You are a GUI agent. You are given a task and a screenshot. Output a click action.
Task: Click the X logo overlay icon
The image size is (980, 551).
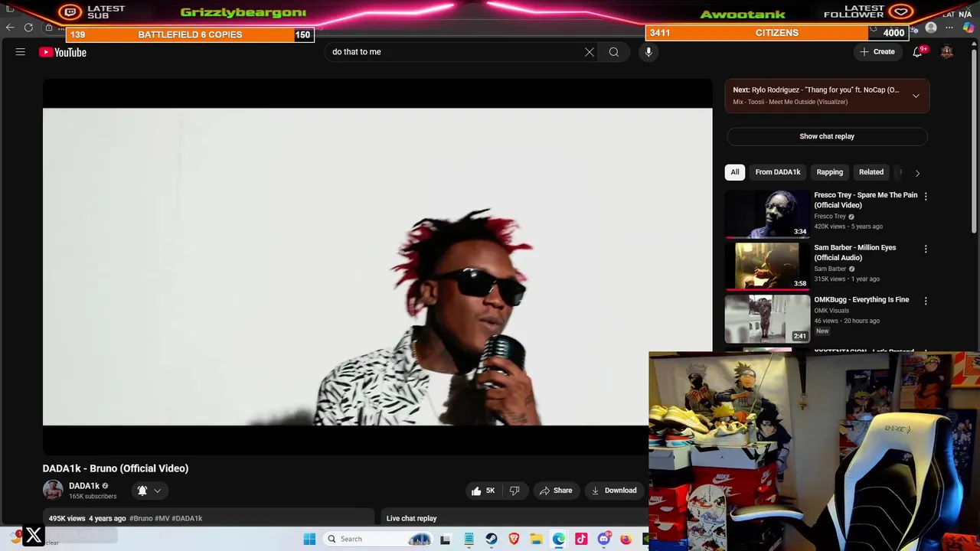pos(34,536)
